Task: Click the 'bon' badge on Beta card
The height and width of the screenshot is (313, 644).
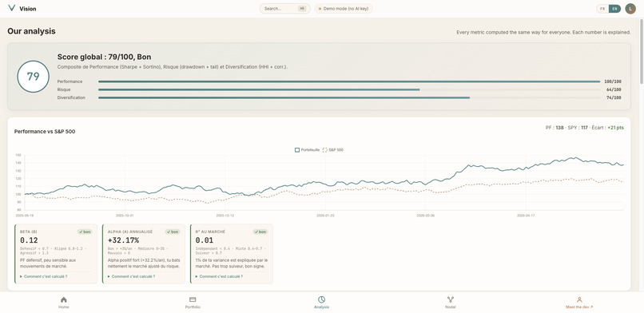Action: pyautogui.click(x=85, y=232)
